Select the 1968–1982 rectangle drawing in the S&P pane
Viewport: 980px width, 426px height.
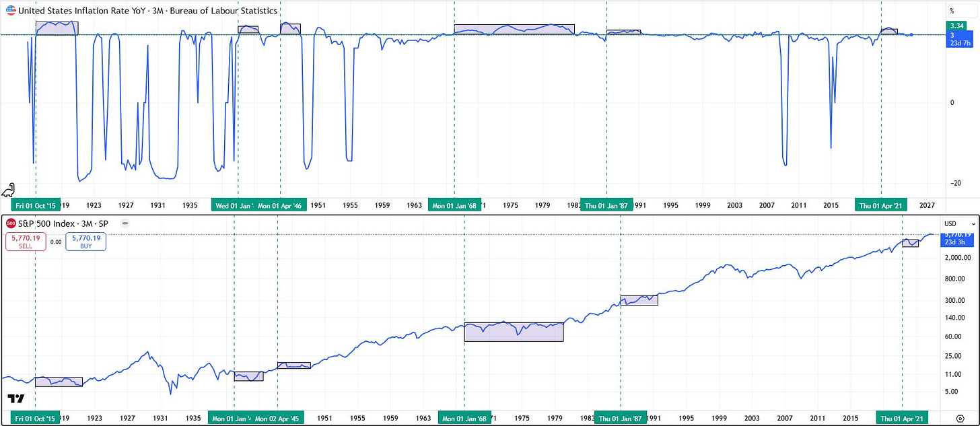(x=514, y=332)
